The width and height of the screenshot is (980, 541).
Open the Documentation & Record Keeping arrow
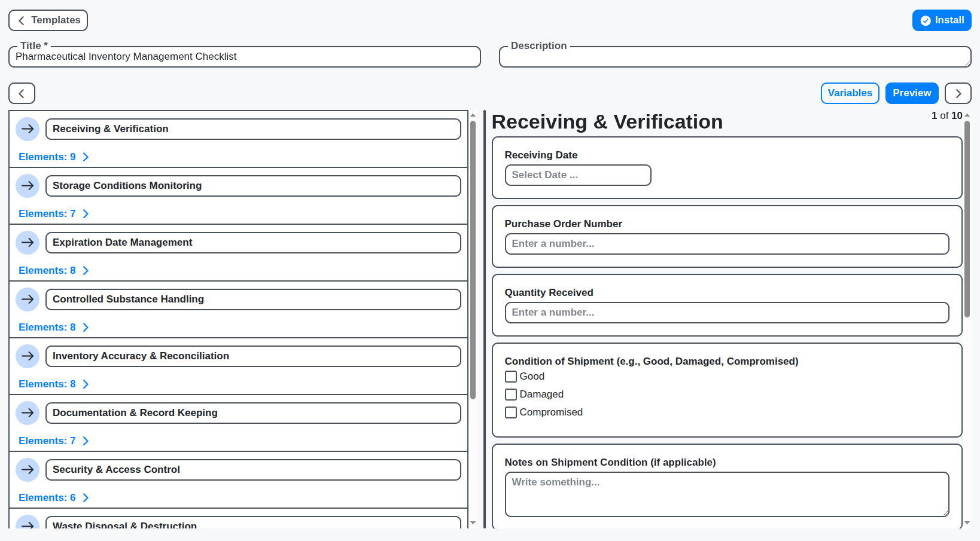click(28, 412)
